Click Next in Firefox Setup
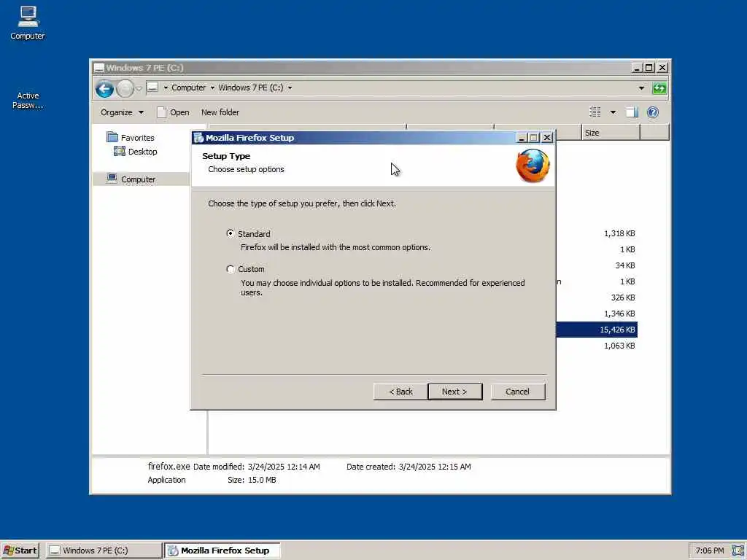The image size is (747, 560). pos(455,392)
